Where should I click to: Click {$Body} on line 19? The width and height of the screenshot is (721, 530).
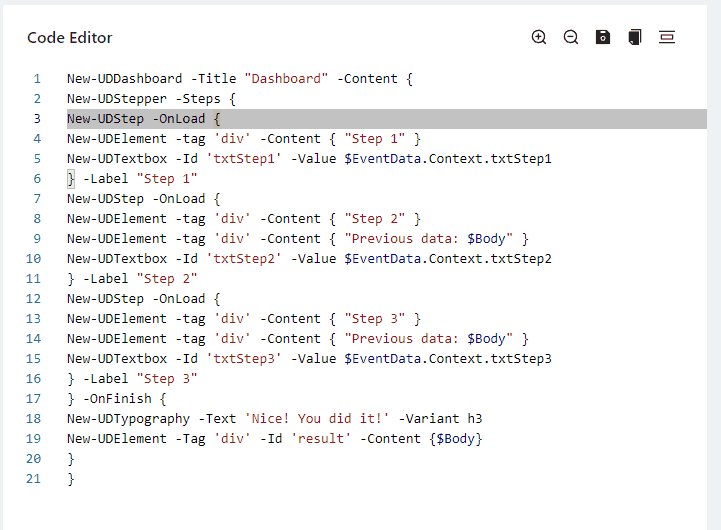pos(456,439)
